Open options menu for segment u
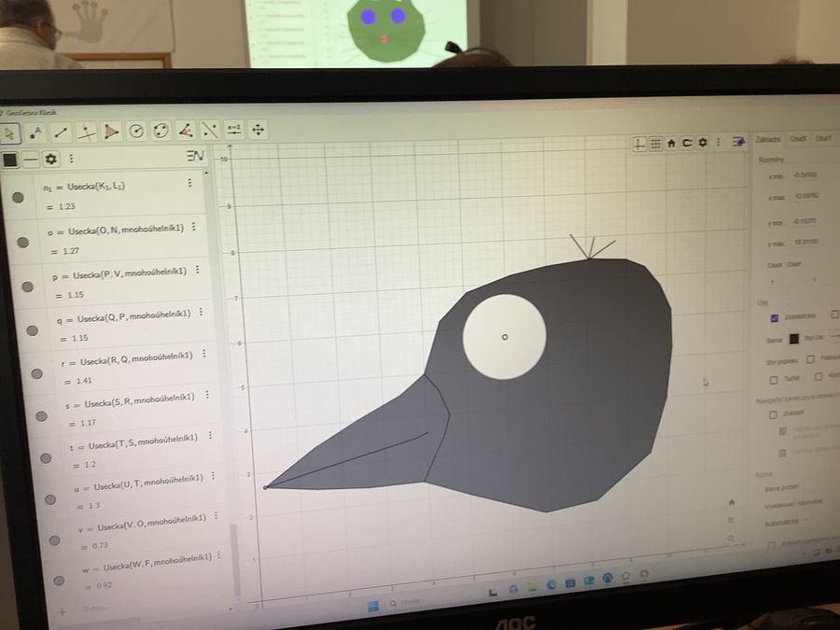The image size is (840, 630). click(x=213, y=476)
